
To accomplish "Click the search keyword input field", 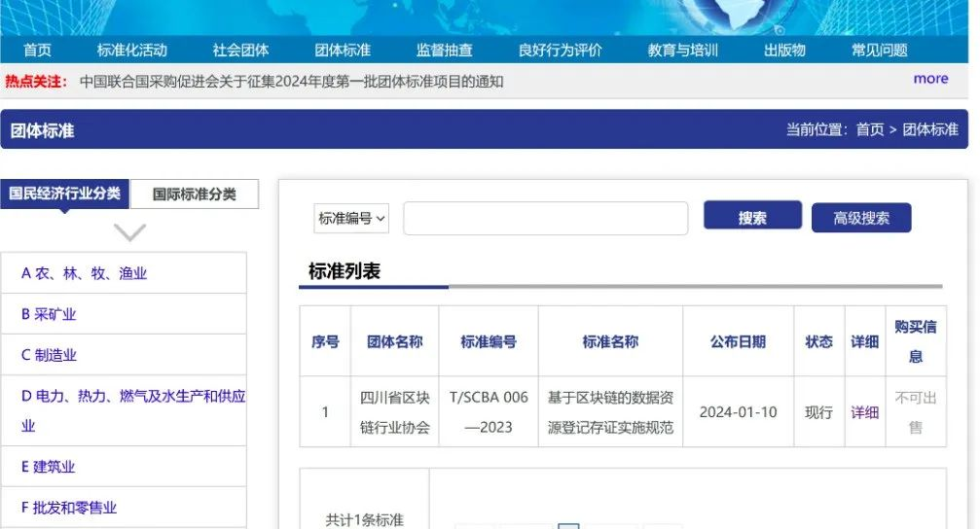I will [545, 219].
